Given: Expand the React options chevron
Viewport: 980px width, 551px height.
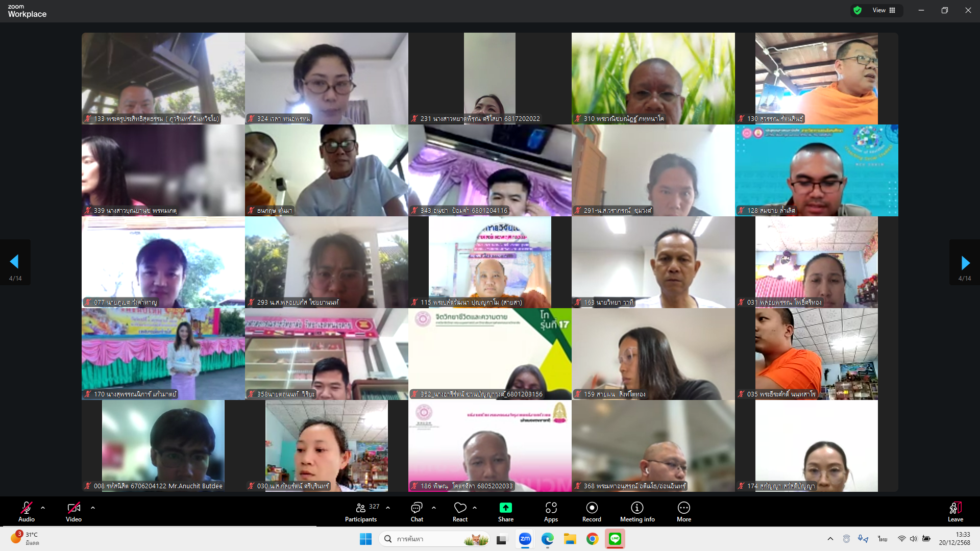Looking at the screenshot, I should click(x=475, y=508).
